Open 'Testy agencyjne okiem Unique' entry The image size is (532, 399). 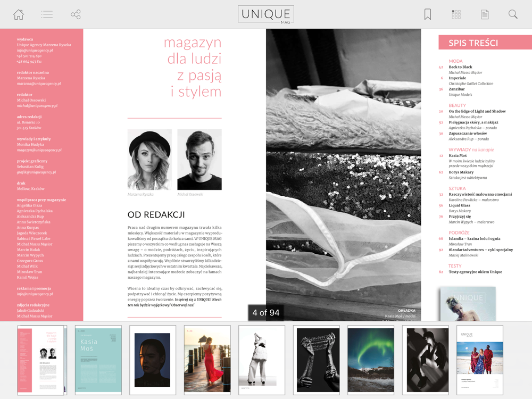[x=475, y=272]
